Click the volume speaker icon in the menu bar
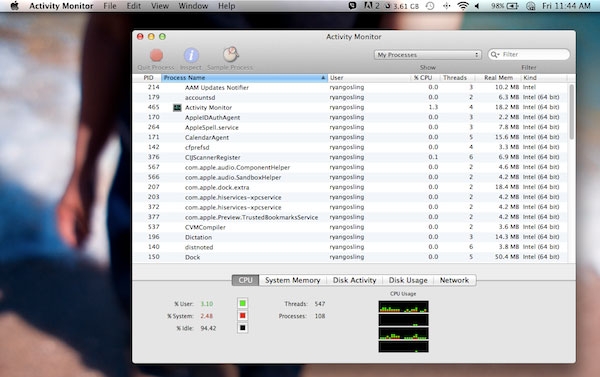Screen dimensions: 600x377 477,6
